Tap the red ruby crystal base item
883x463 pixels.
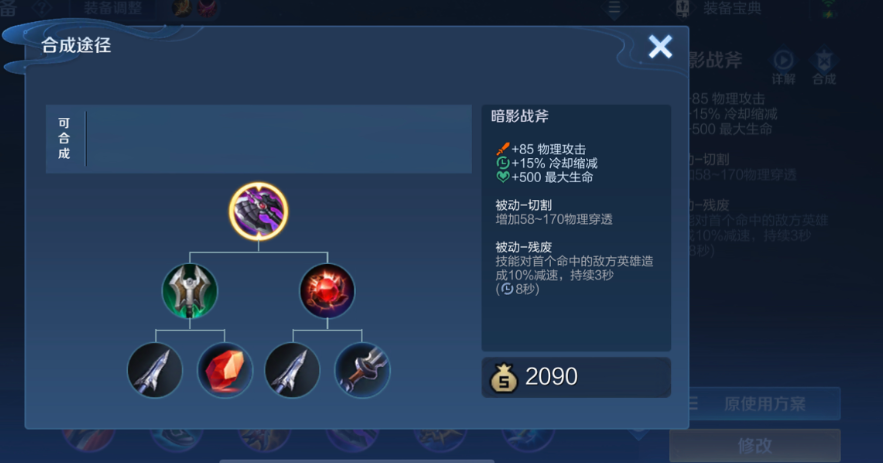[x=225, y=370]
